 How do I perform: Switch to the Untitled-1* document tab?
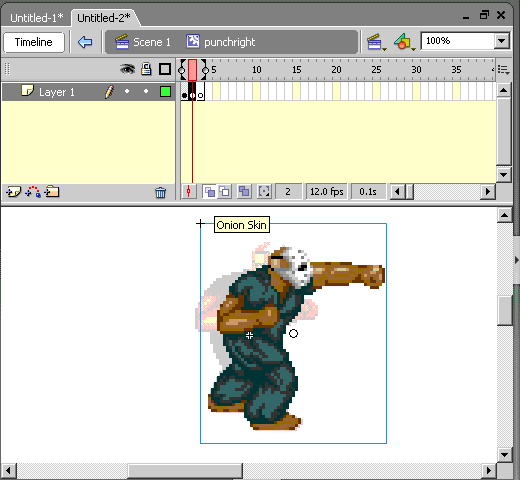[36, 18]
